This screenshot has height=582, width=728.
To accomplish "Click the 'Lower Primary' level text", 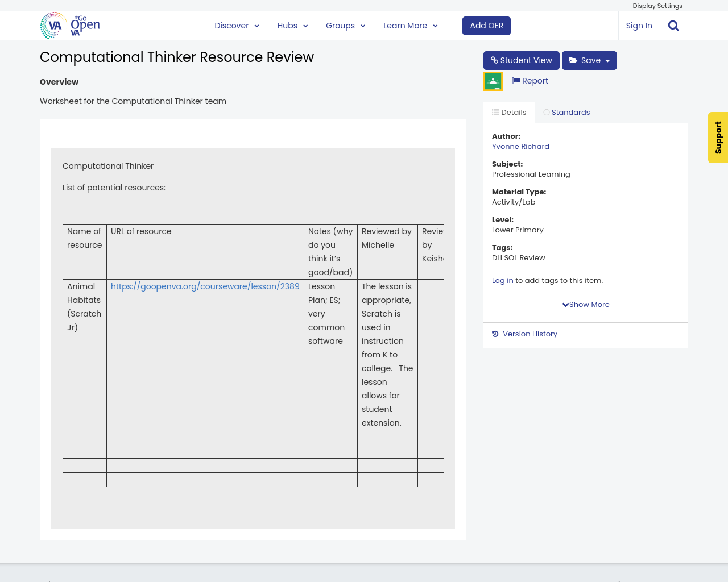I will 518,230.
